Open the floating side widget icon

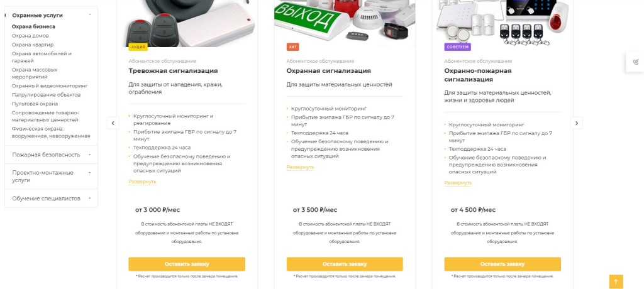(x=636, y=62)
